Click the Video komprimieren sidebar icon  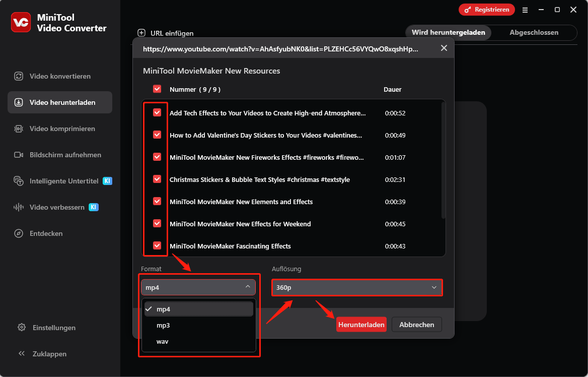click(18, 129)
